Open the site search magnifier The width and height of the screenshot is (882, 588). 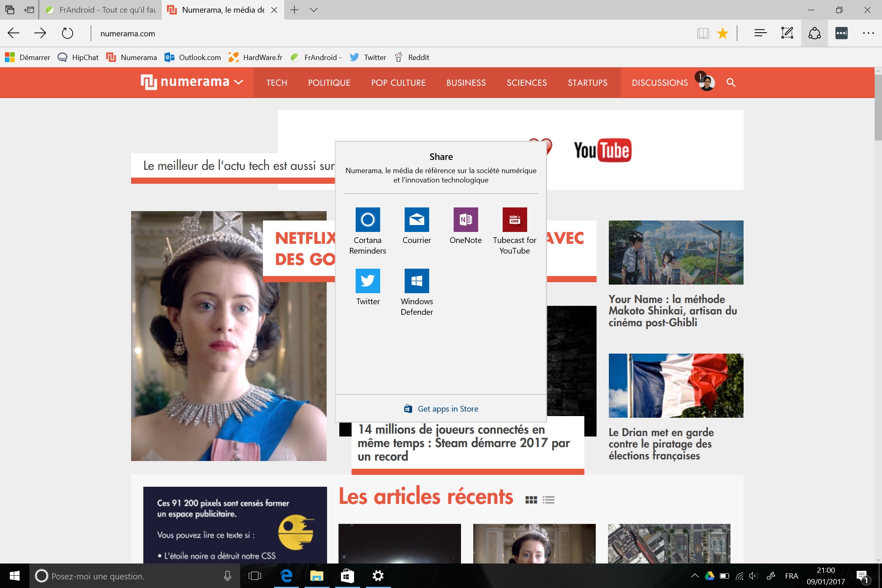731,82
